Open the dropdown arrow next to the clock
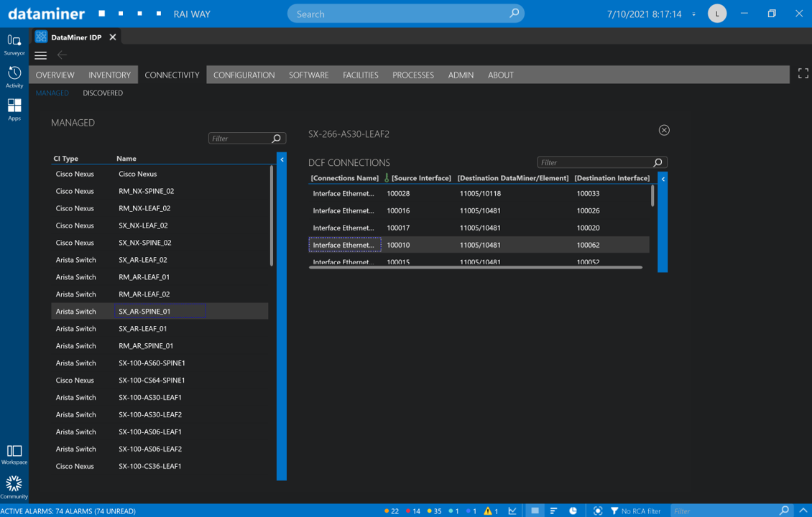This screenshot has height=517, width=812. (x=693, y=14)
